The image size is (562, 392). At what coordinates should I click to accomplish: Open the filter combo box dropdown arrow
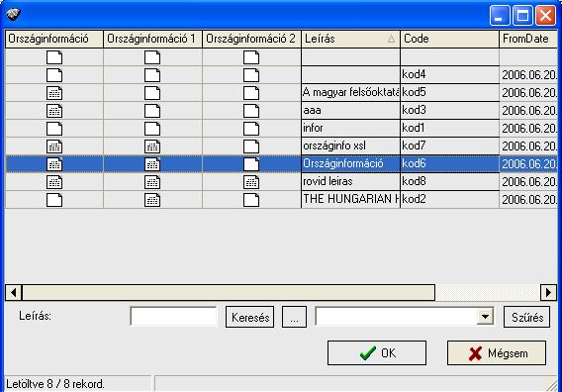click(485, 317)
